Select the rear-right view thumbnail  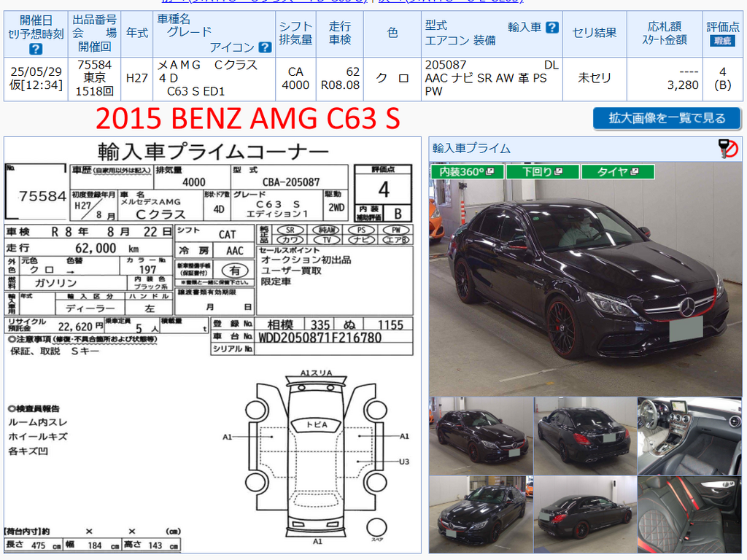click(586, 514)
